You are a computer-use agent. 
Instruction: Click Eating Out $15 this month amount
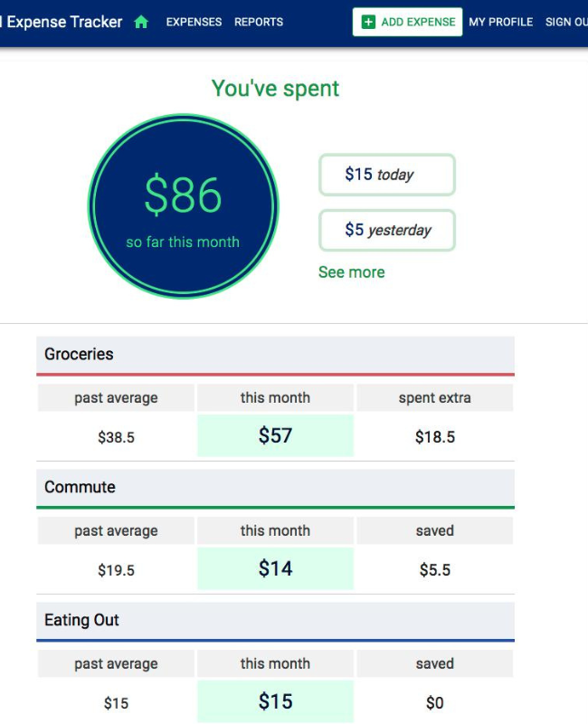276,701
